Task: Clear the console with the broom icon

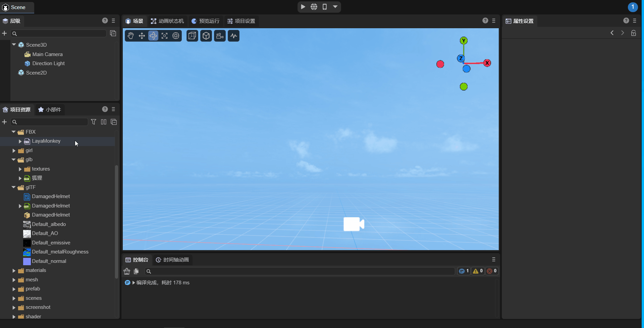Action: (127, 271)
